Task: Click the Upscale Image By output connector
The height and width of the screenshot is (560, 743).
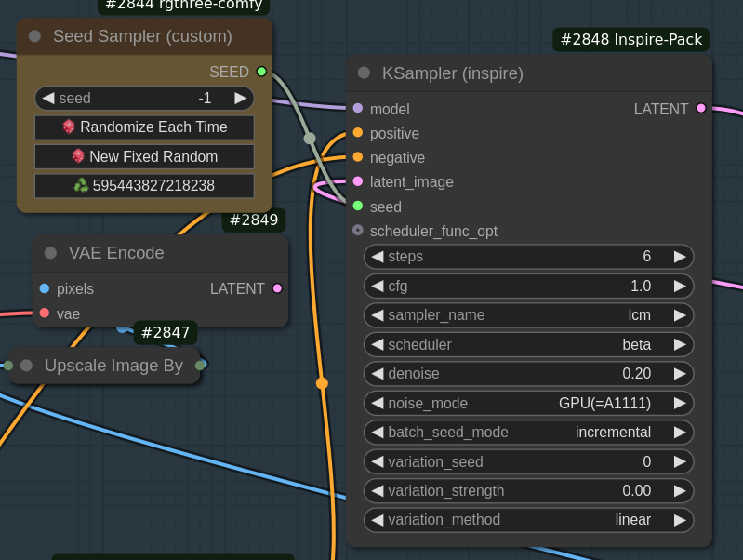Action: coord(200,365)
